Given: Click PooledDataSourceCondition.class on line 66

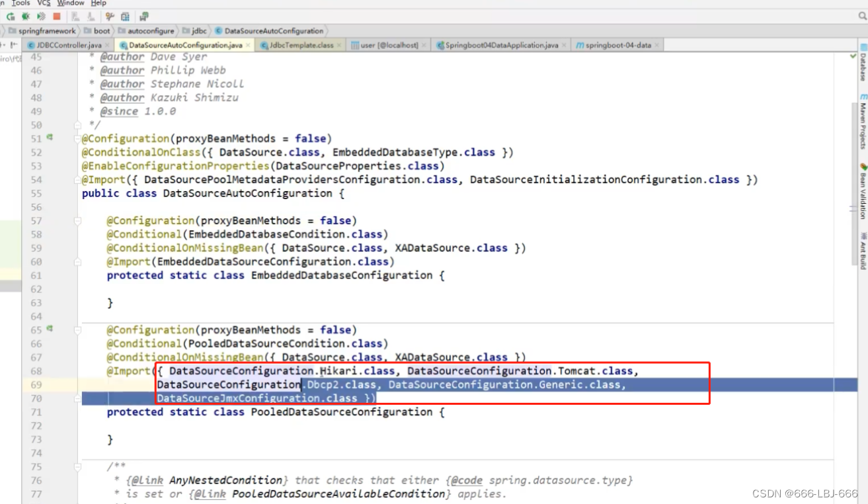Looking at the screenshot, I should click(285, 343).
